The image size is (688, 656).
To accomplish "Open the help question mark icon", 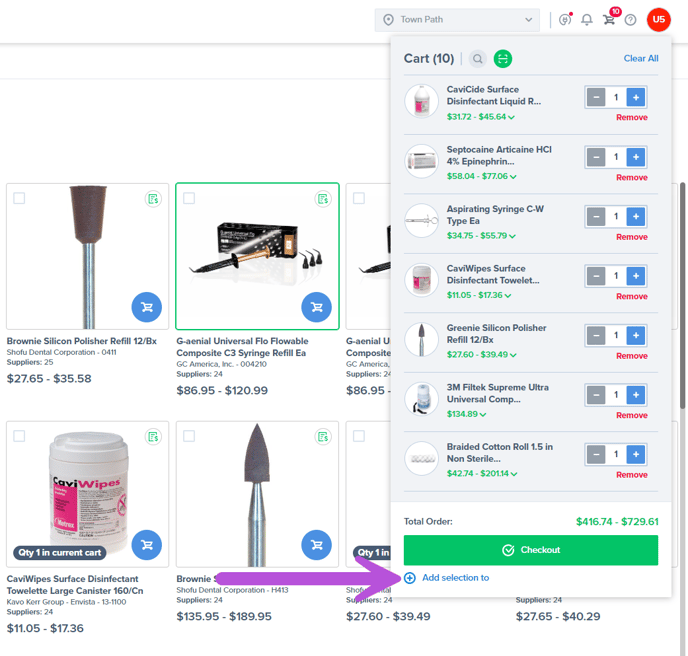I will click(x=631, y=20).
